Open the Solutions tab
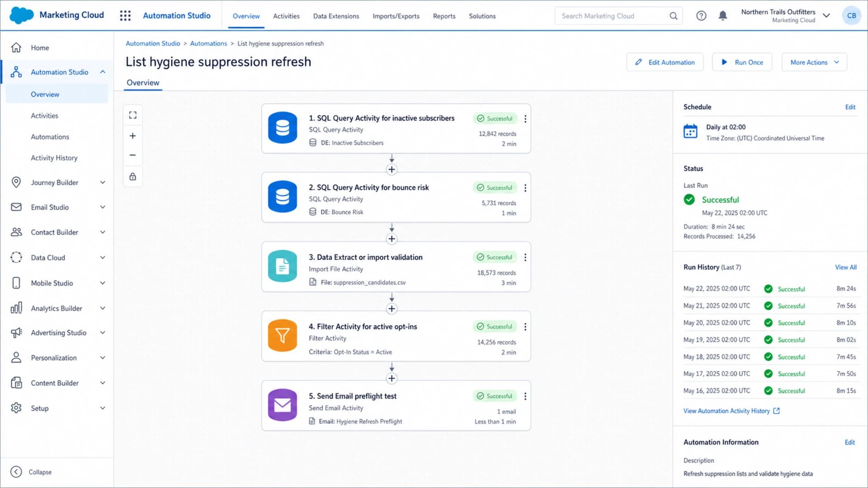Screen dimensions: 868x488 (x=482, y=16)
